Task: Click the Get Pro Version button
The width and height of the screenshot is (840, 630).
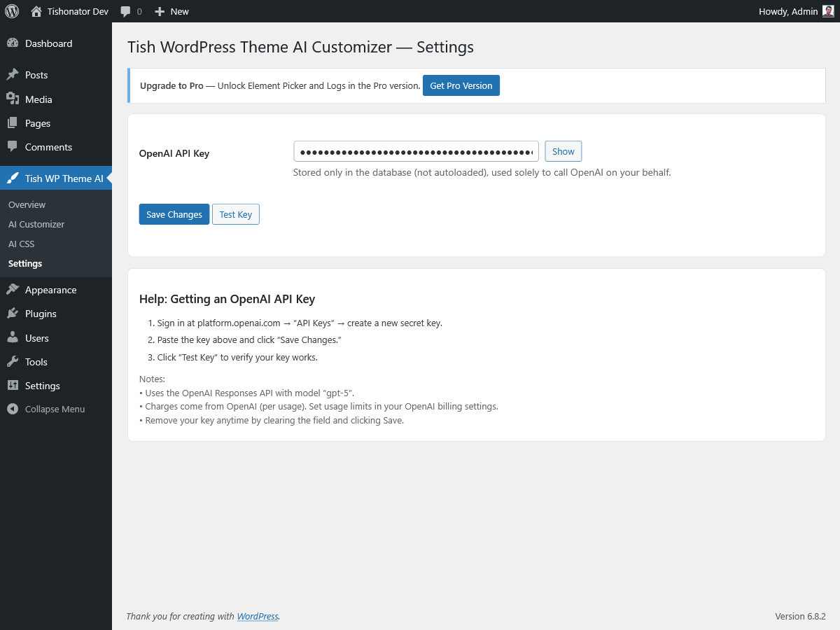Action: [x=461, y=85]
